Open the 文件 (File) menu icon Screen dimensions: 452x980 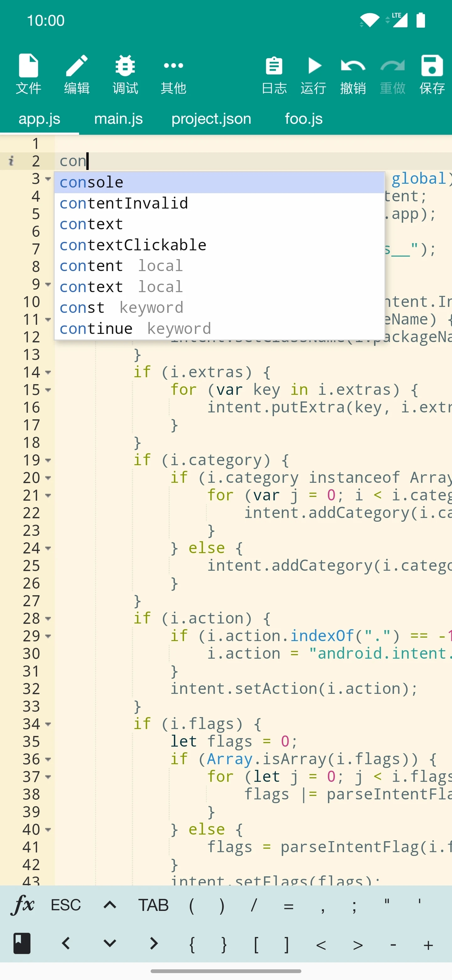(29, 74)
